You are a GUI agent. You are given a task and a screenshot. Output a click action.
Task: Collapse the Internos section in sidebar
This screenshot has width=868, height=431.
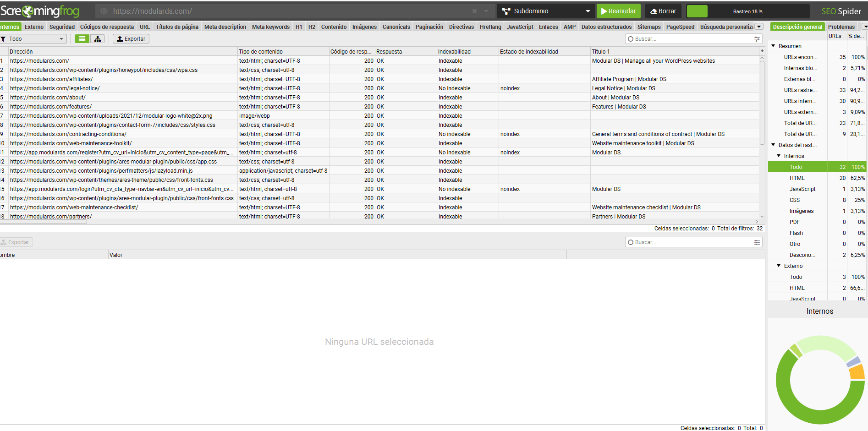[778, 156]
